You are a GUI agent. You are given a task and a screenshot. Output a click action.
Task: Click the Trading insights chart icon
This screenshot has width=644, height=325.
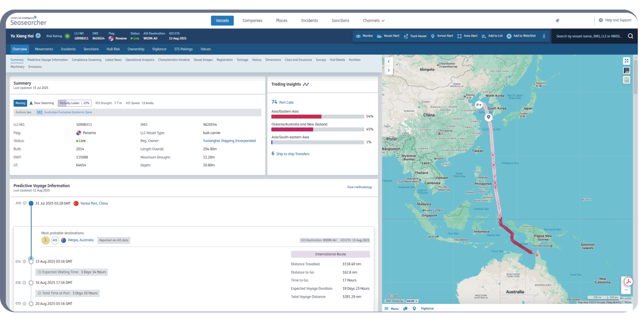[x=306, y=84]
